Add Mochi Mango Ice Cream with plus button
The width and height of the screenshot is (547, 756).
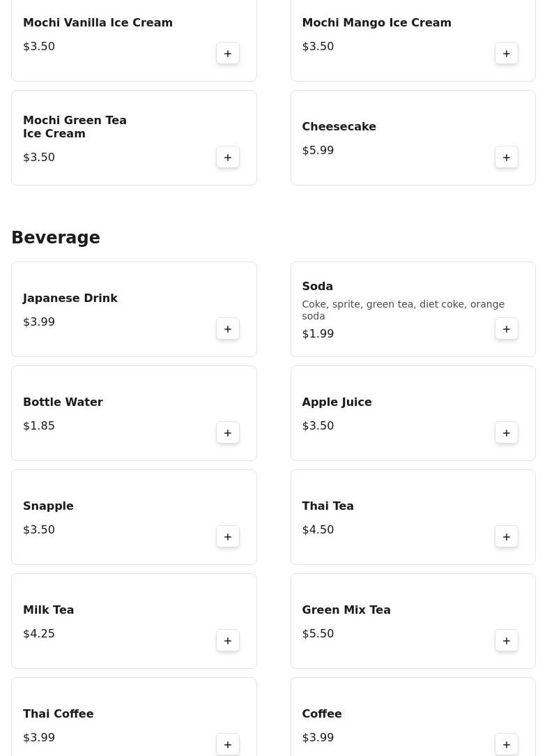pos(506,54)
